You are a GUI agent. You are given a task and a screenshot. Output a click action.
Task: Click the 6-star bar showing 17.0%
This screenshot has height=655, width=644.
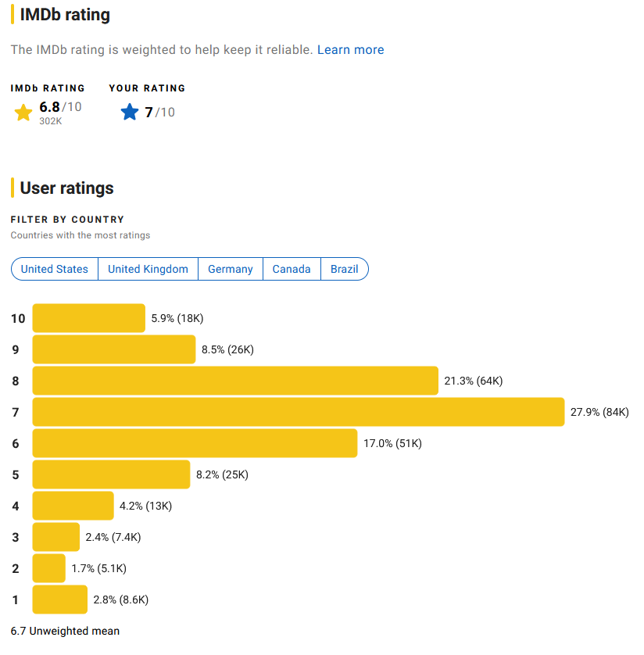pyautogui.click(x=195, y=443)
